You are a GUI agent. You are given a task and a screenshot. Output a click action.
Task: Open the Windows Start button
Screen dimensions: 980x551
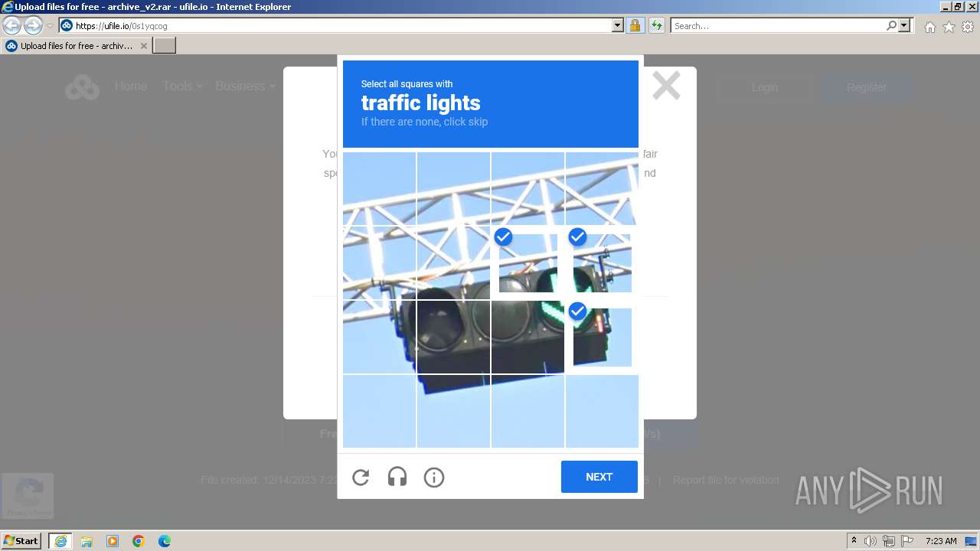[21, 541]
